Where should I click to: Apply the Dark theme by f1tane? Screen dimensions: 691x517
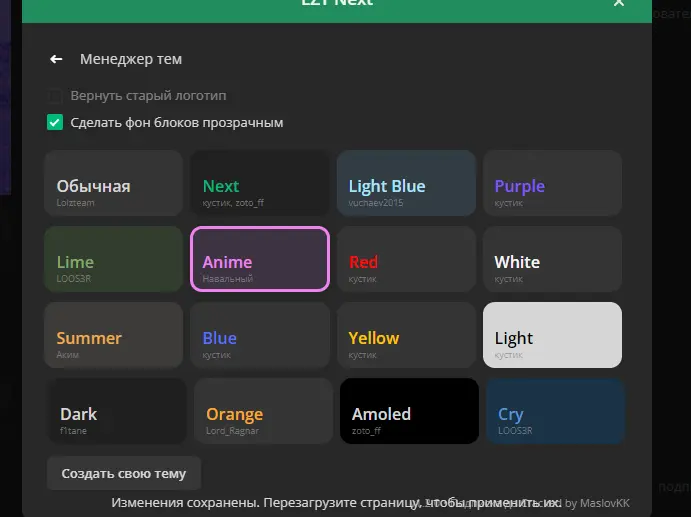coord(113,411)
